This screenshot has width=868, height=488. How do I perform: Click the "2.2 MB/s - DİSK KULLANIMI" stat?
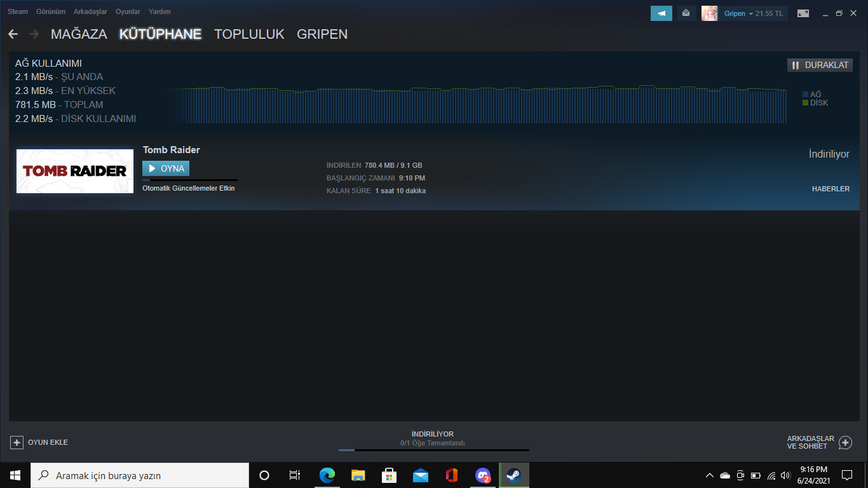(x=76, y=119)
